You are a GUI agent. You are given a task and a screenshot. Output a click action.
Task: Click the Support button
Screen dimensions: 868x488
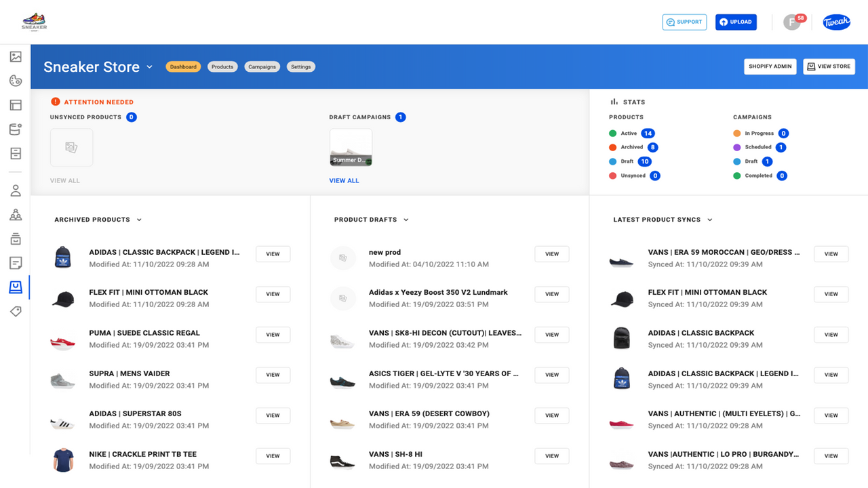click(x=684, y=22)
